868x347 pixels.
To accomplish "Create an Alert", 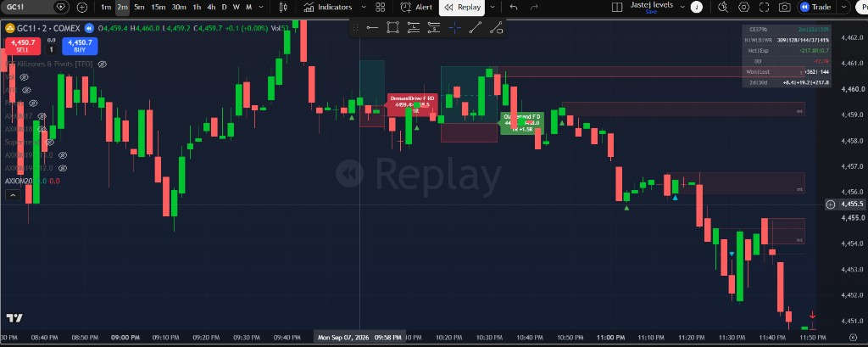I will (417, 7).
